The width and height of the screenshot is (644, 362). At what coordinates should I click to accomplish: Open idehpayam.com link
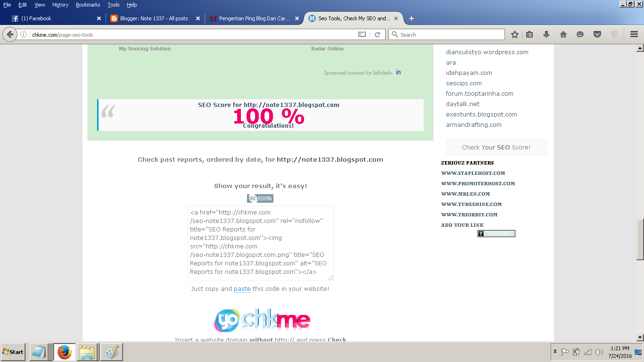click(x=469, y=73)
